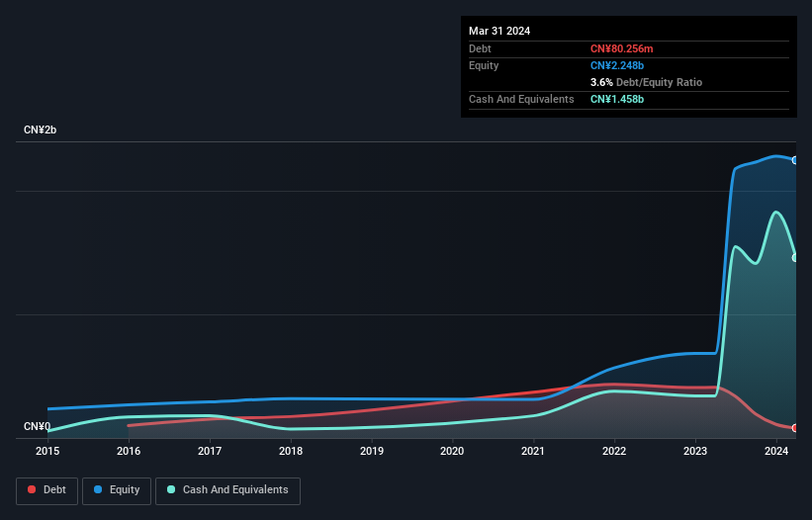Image resolution: width=812 pixels, height=520 pixels.
Task: Click tooltip Cash And Equivalents row label
Action: pos(521,99)
